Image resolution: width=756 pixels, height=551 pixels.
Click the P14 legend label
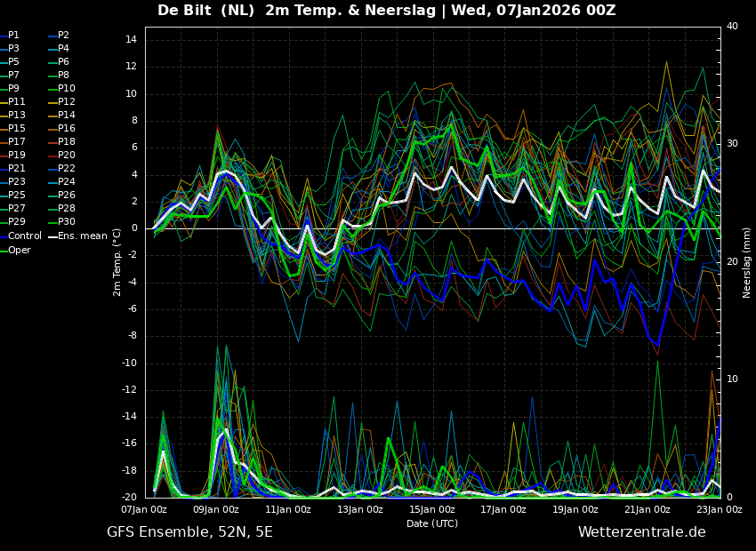pos(61,116)
